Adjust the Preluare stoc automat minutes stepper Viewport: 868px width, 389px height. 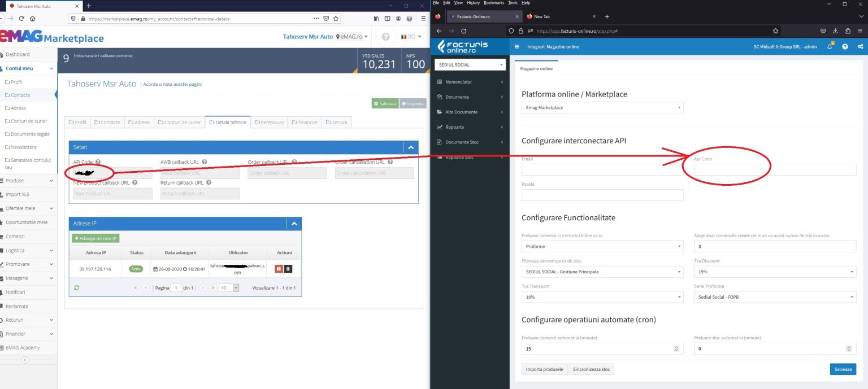pyautogui.click(x=849, y=349)
